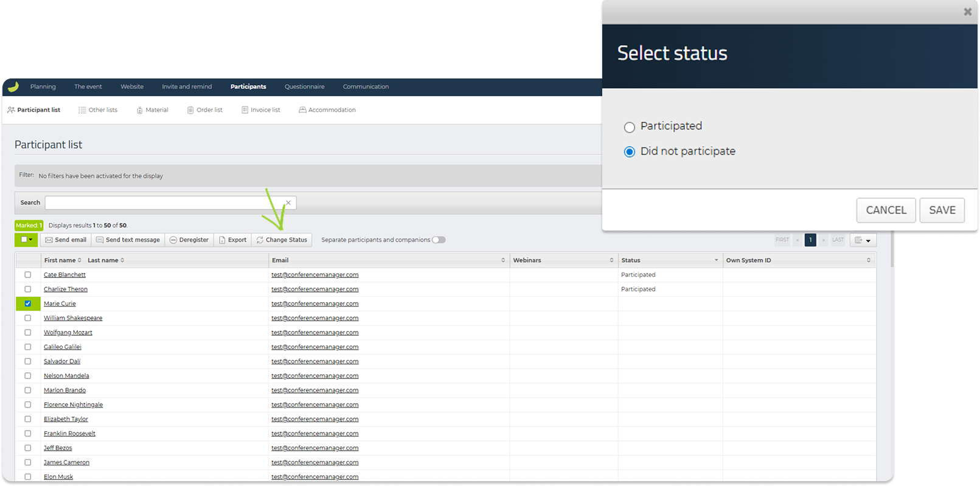Open the Participant list sub-tab

[34, 110]
